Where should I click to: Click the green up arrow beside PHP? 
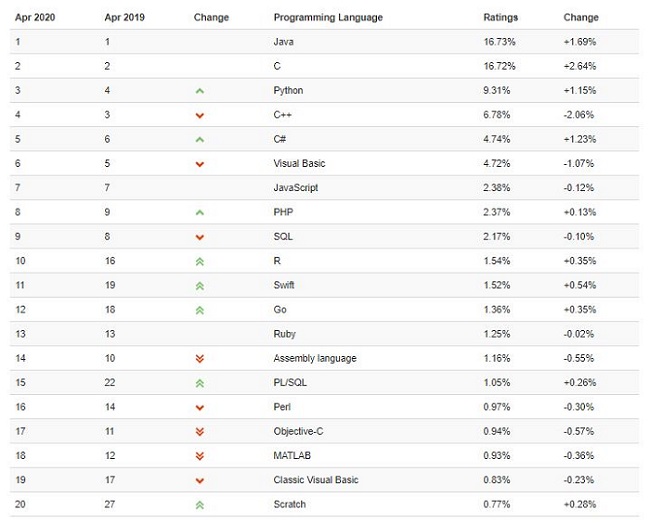click(x=200, y=212)
